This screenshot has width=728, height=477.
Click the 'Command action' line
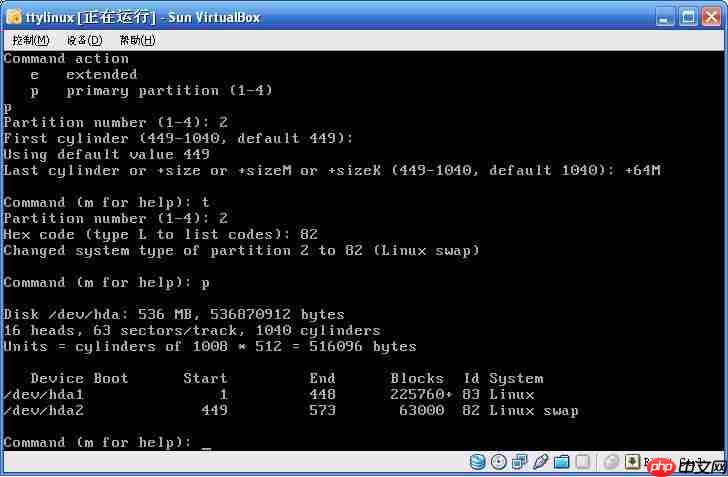(66, 59)
